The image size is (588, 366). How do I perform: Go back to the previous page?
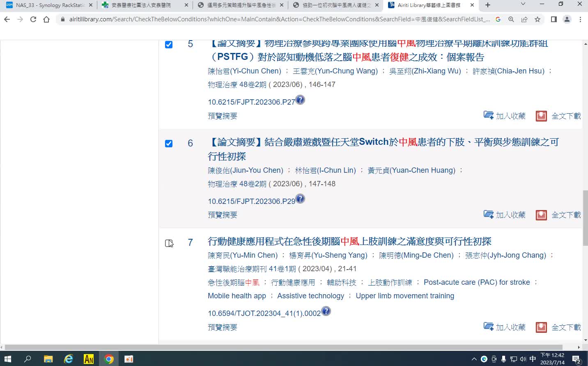tap(7, 19)
